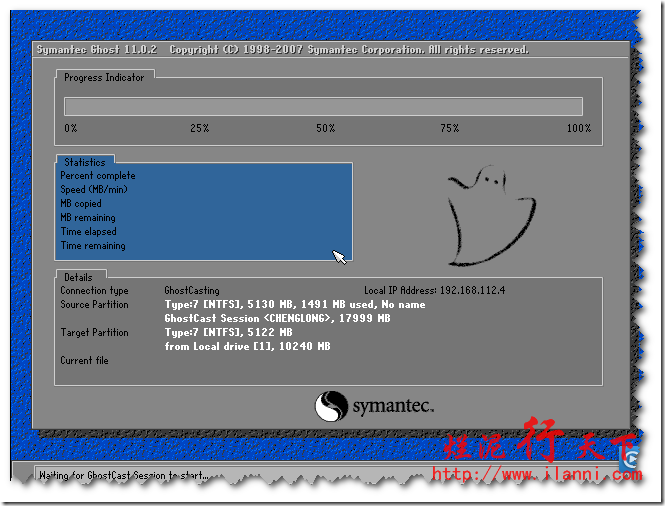Click the Local IP Address 192.168.112.4 text
Viewport: 665px width, 506px height.
(435, 291)
